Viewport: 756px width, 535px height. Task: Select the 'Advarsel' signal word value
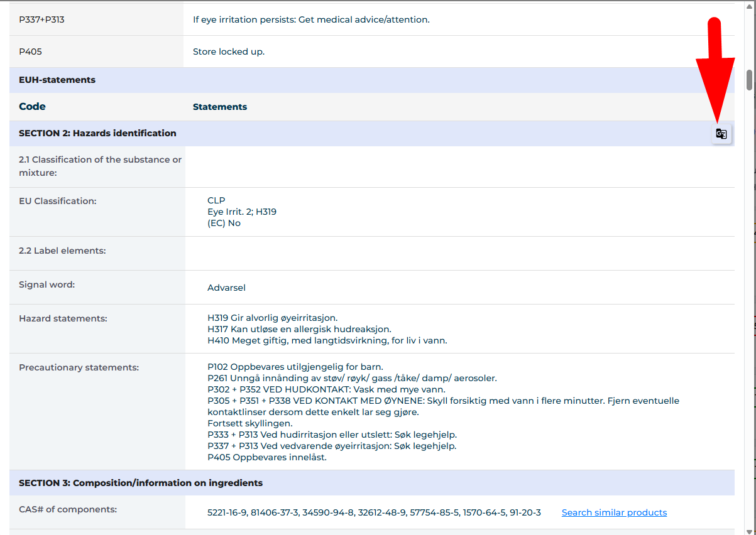pyautogui.click(x=226, y=288)
